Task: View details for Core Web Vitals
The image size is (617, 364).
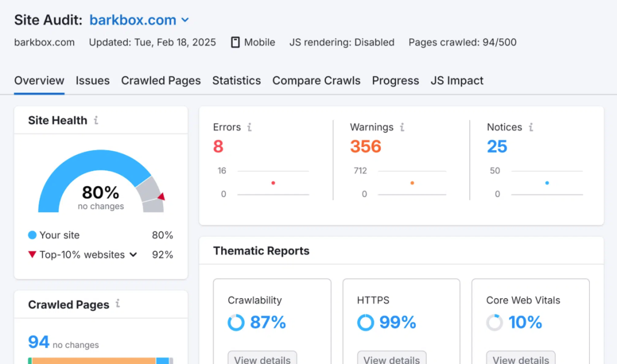Action: click(x=521, y=359)
